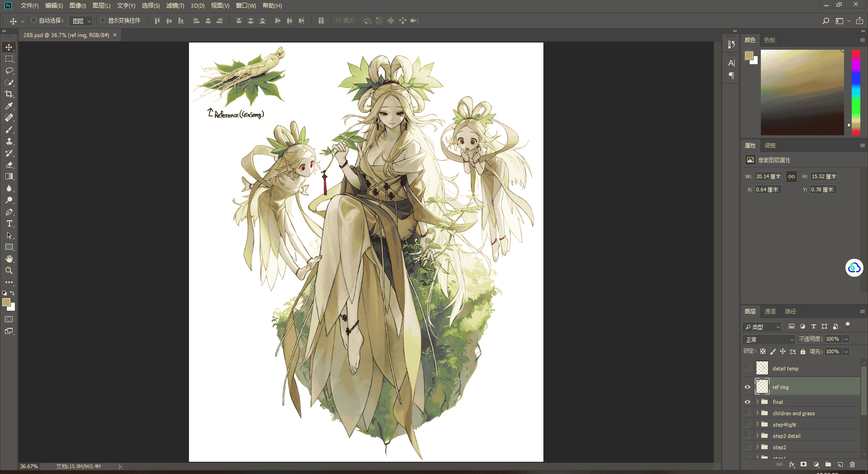Click the W width input field
The image size is (868, 474).
pyautogui.click(x=768, y=177)
